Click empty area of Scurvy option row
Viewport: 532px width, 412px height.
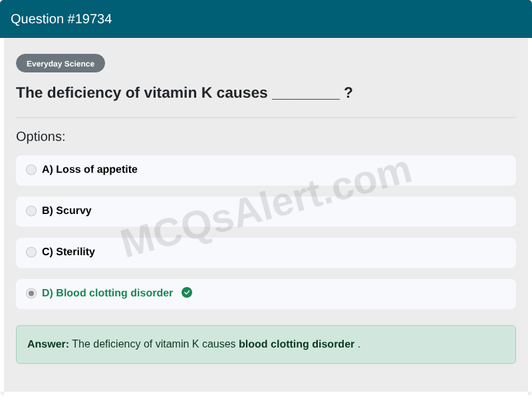(304, 211)
